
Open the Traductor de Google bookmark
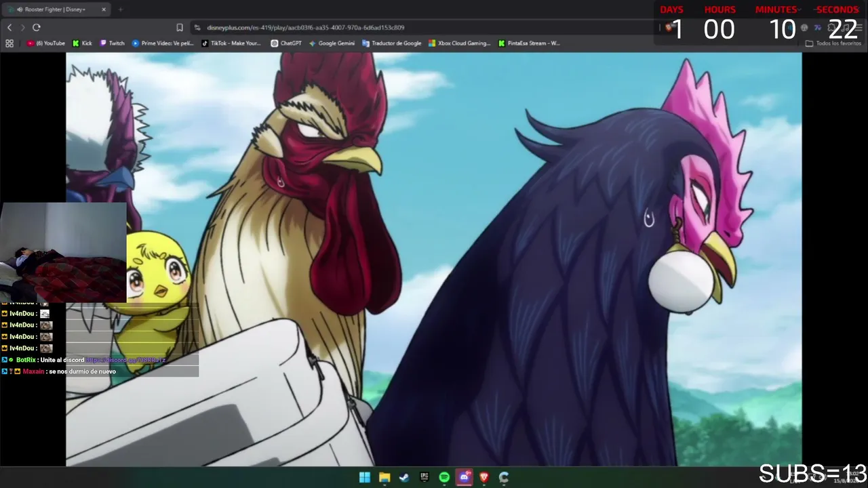pos(392,43)
